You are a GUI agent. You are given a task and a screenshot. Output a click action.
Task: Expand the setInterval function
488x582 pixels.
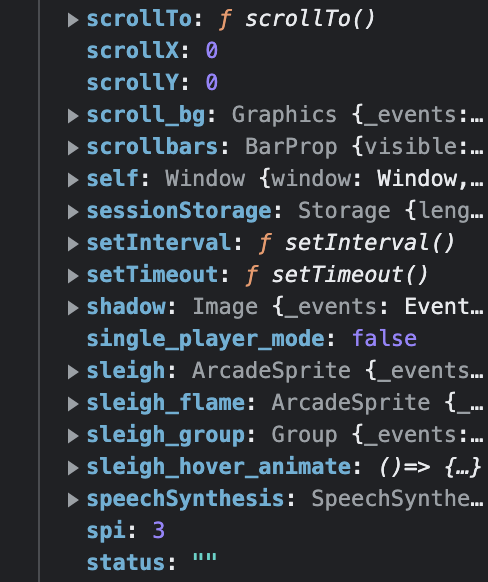pyautogui.click(x=73, y=243)
